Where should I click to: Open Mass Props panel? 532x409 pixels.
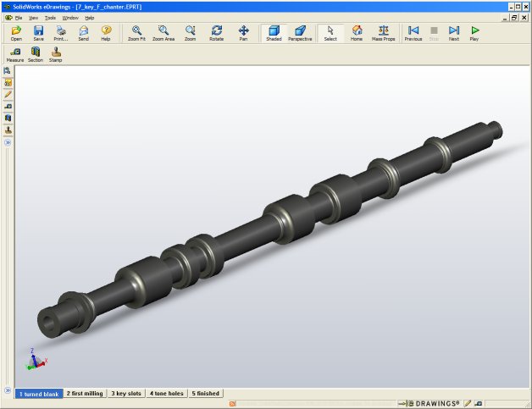click(x=383, y=32)
